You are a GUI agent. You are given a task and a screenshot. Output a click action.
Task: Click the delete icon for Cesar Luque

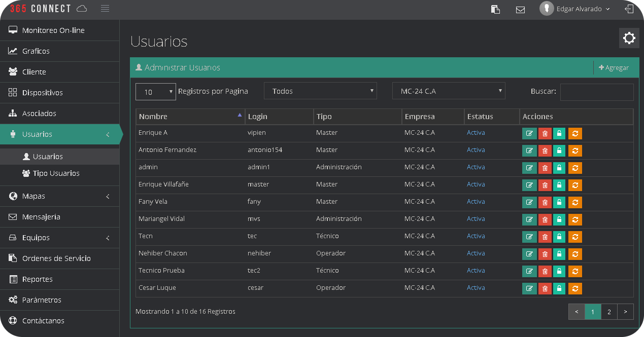(545, 288)
